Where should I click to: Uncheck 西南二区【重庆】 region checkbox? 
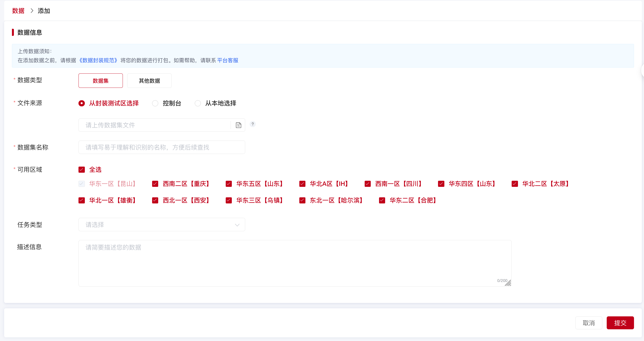click(x=155, y=184)
